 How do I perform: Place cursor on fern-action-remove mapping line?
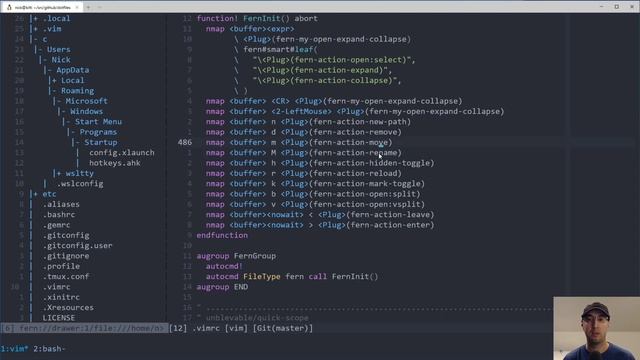click(304, 132)
